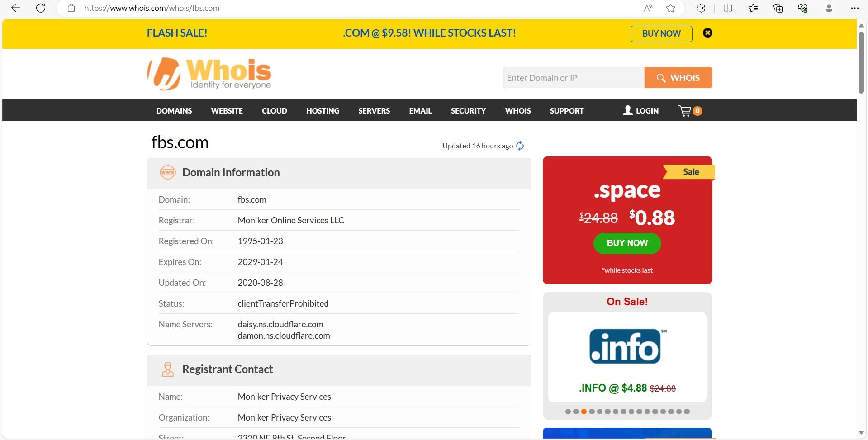Image resolution: width=868 pixels, height=440 pixels.
Task: Open the .info sale promotion
Action: point(627,357)
